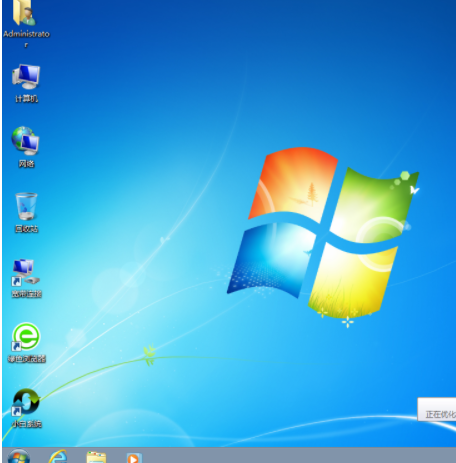Screen dimensions: 456x463
Task: Click the 回收站 label text
Action: pos(27,229)
